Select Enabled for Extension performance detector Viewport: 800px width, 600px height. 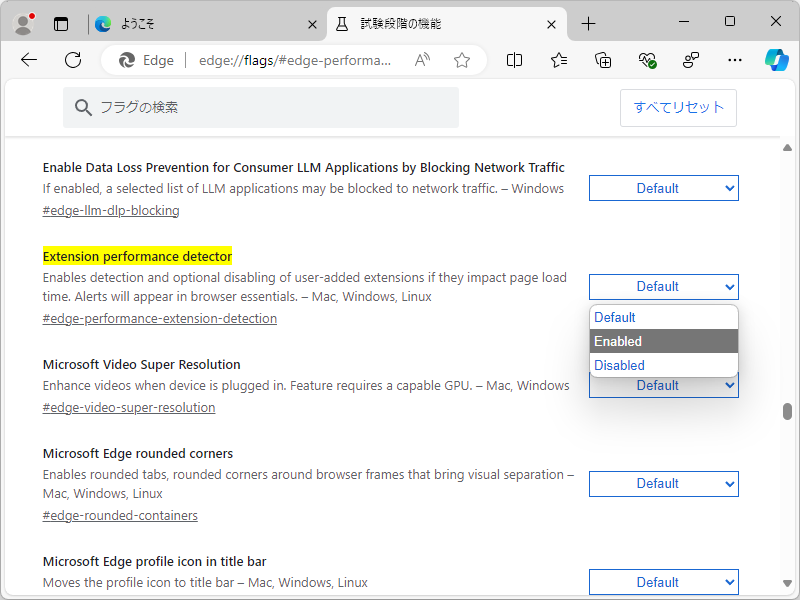point(618,341)
